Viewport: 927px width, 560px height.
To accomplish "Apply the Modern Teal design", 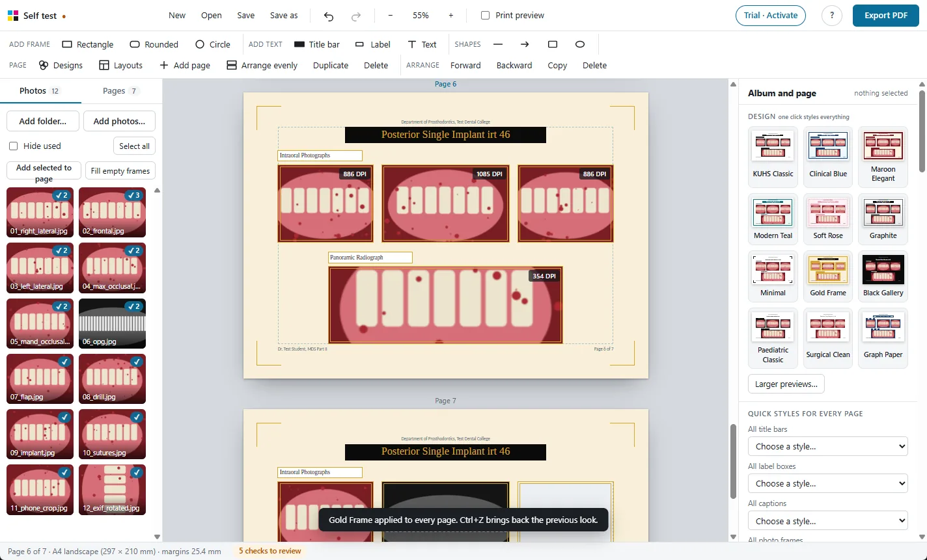I will (773, 219).
